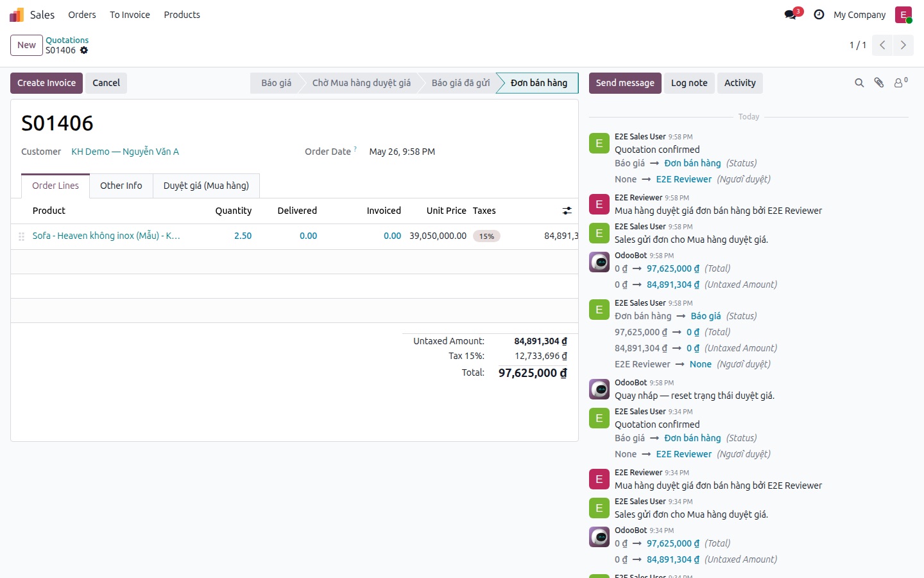Viewport: 924px width, 578px height.
Task: Open the Sofa - Heaven product line
Action: pos(107,236)
